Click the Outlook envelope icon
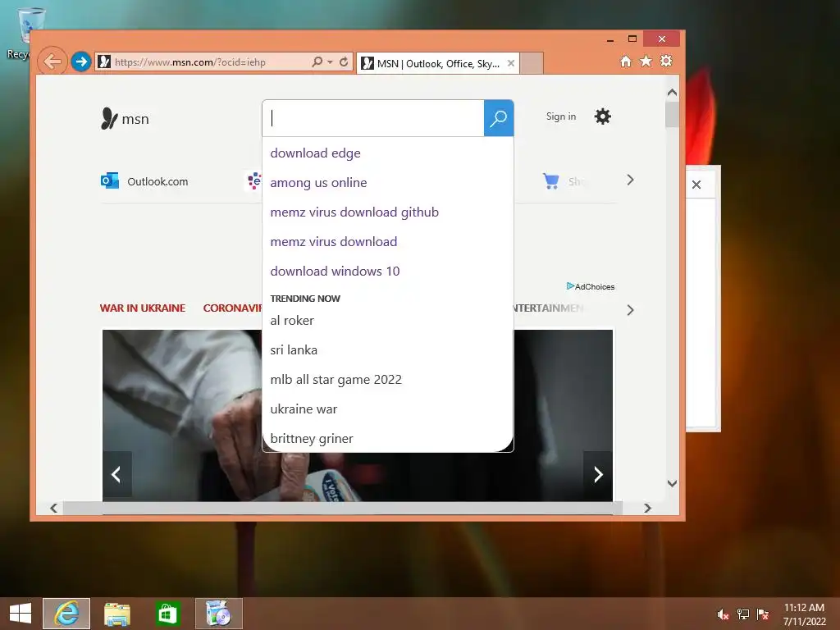840x630 pixels. coord(110,181)
